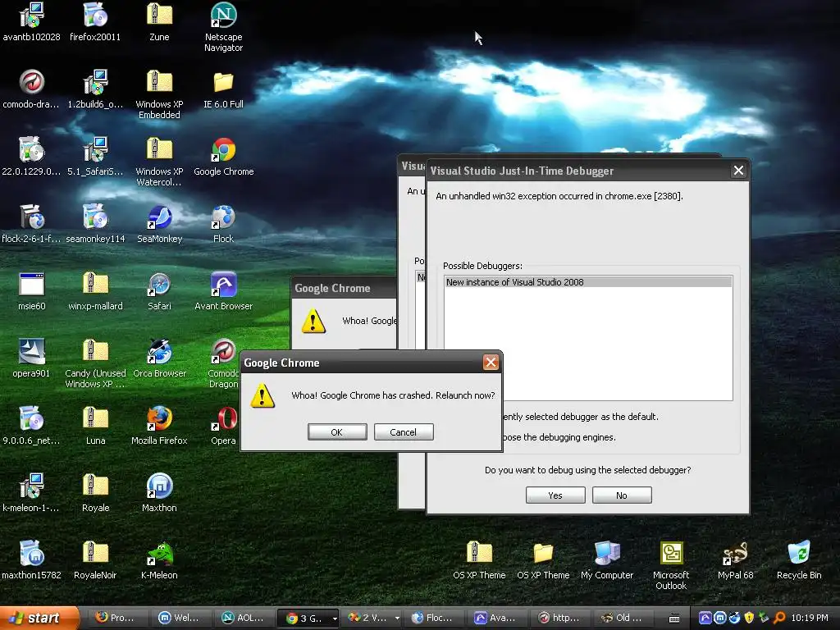Viewport: 840px width, 630px height.
Task: Select the msie60 desktop icon
Action: point(32,291)
